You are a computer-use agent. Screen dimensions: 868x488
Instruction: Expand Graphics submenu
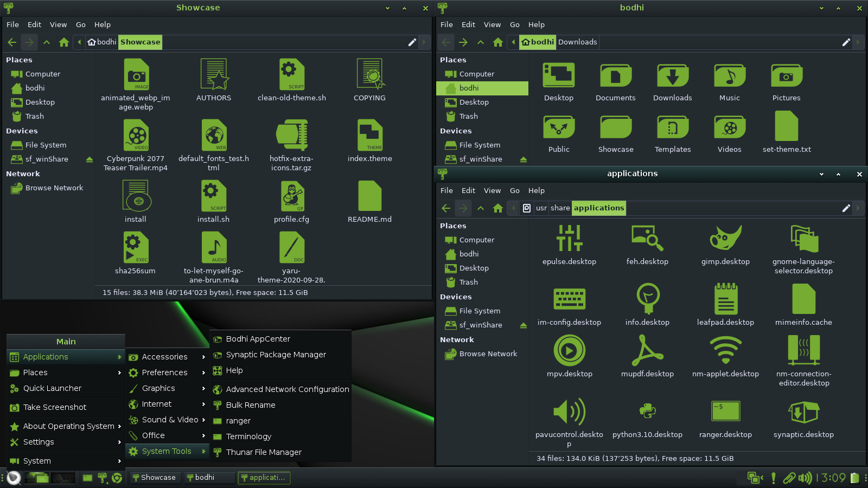[167, 388]
